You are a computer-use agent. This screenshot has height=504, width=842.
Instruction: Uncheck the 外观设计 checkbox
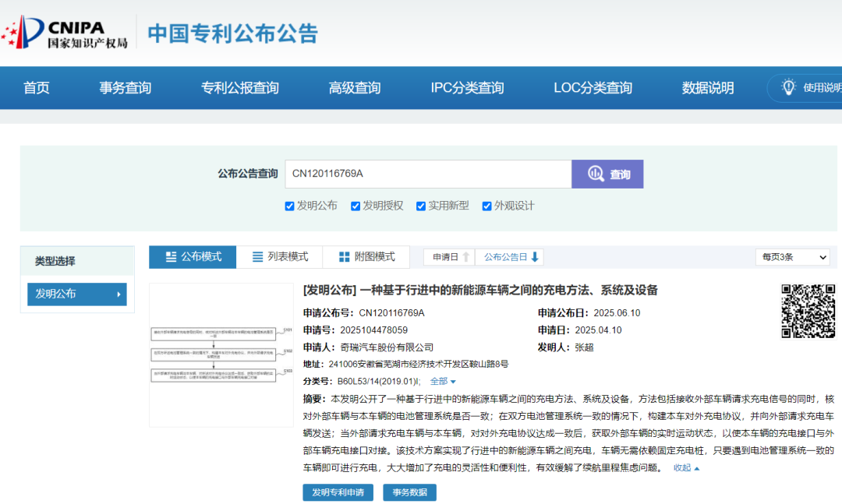point(486,205)
